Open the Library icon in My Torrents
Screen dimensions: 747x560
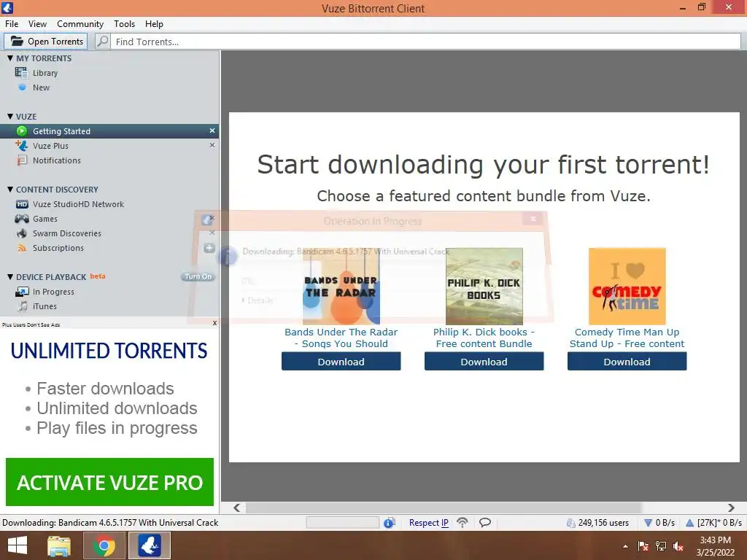tap(21, 73)
